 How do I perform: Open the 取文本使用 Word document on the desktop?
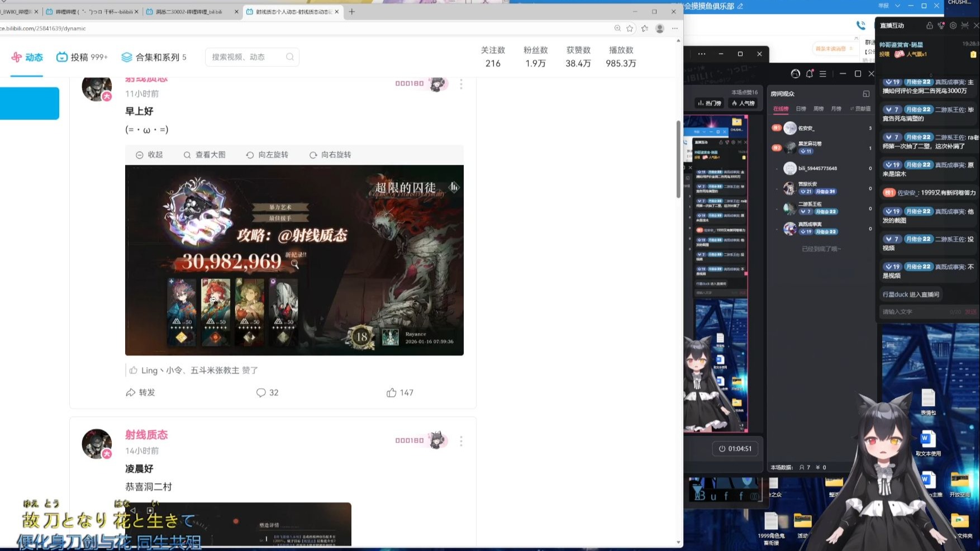point(928,443)
